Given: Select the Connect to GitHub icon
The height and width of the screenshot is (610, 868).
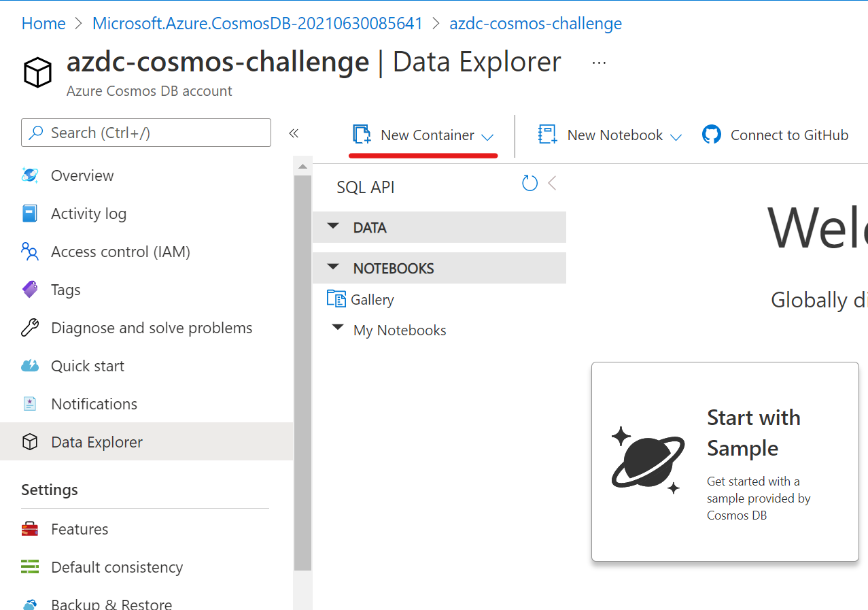Looking at the screenshot, I should 712,134.
